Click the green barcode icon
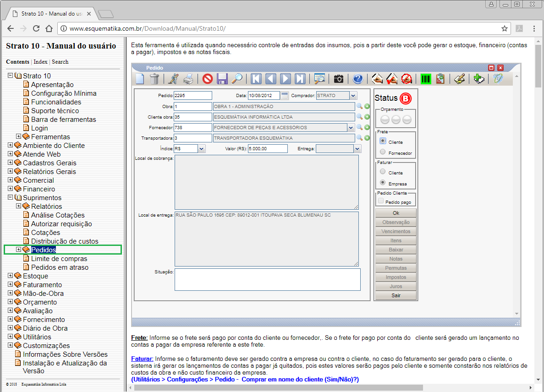This screenshot has width=544, height=392. [x=426, y=79]
